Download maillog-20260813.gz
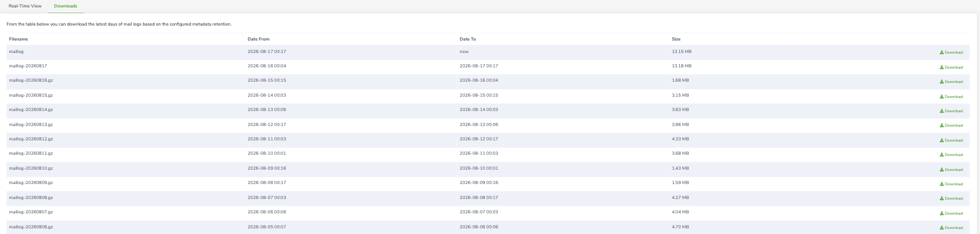This screenshot has height=234, width=980. click(x=951, y=125)
